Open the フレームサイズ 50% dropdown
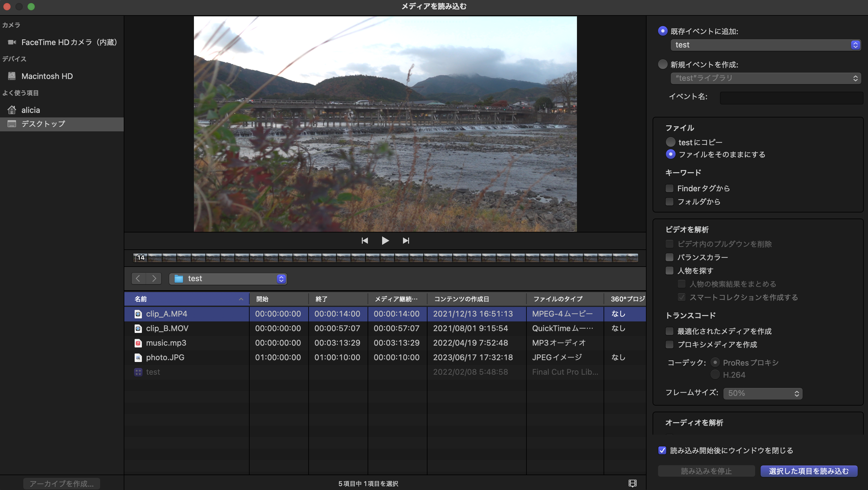The image size is (868, 490). 762,393
